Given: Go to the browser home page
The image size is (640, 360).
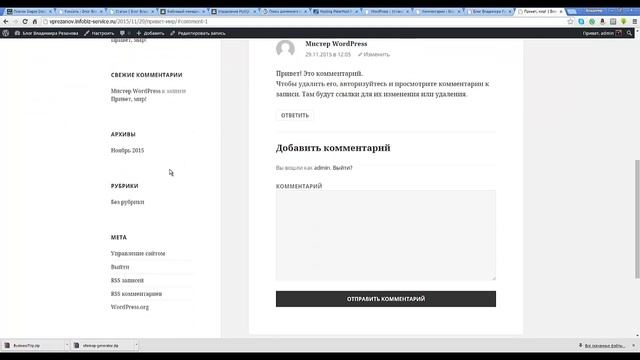Looking at the screenshot, I should tap(35, 22).
